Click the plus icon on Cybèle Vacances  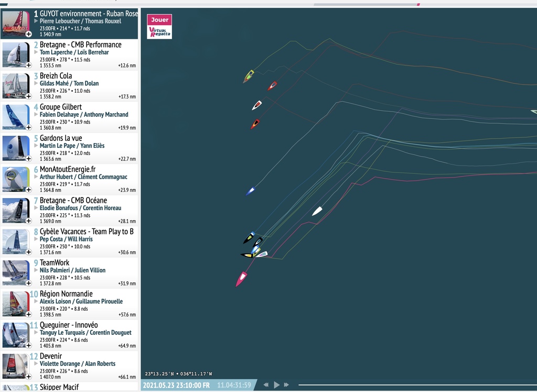pyautogui.click(x=28, y=252)
